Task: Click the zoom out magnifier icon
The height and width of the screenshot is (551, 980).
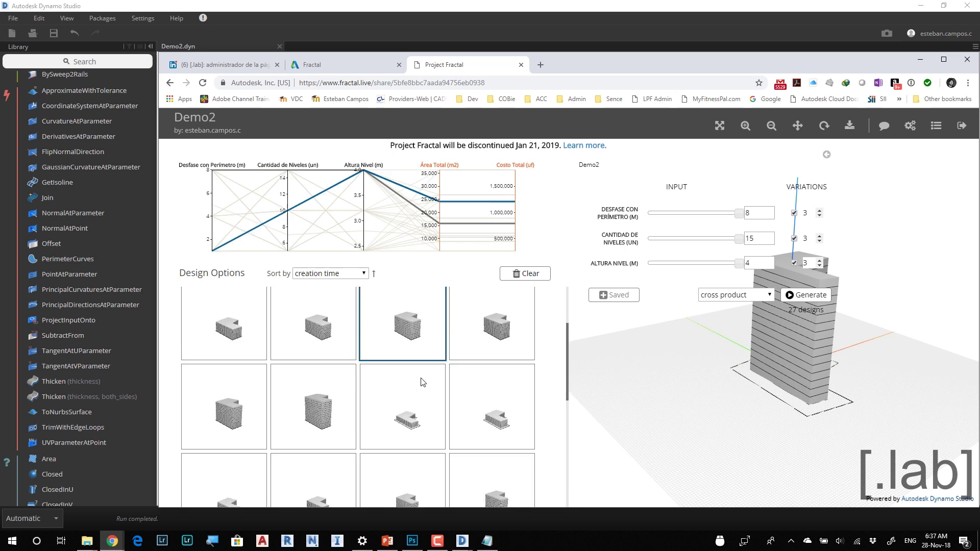Action: tap(772, 126)
